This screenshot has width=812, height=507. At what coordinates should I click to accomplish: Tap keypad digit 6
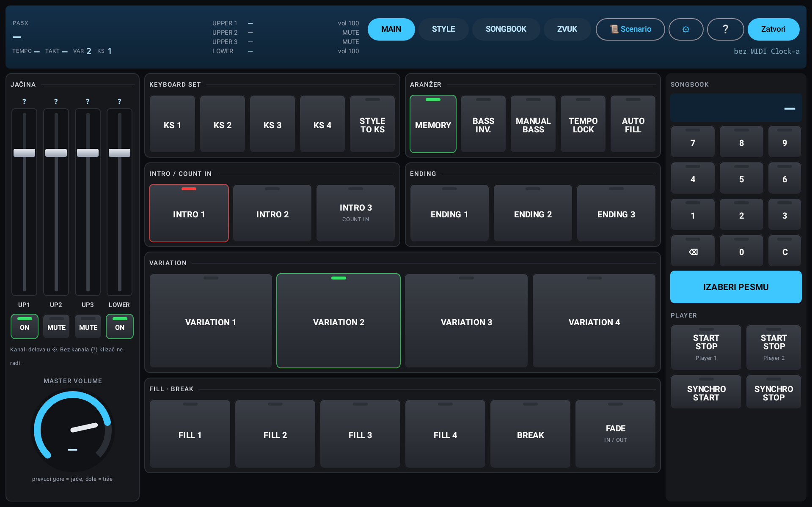[784, 178]
